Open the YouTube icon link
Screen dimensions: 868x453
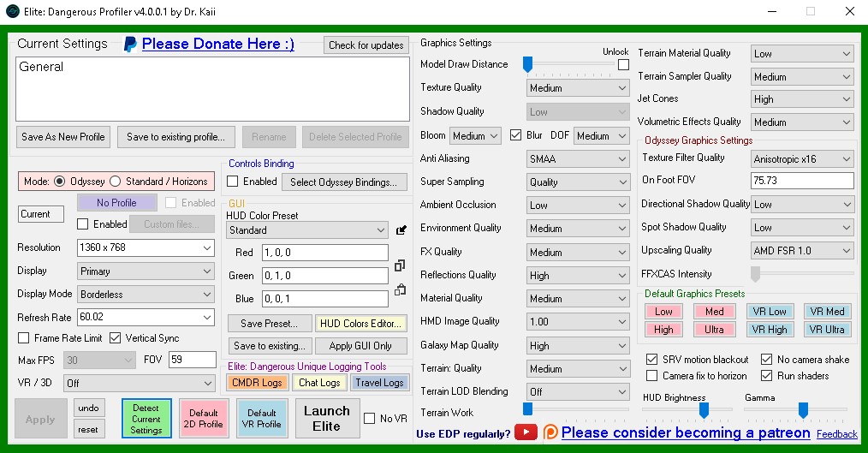coord(526,432)
